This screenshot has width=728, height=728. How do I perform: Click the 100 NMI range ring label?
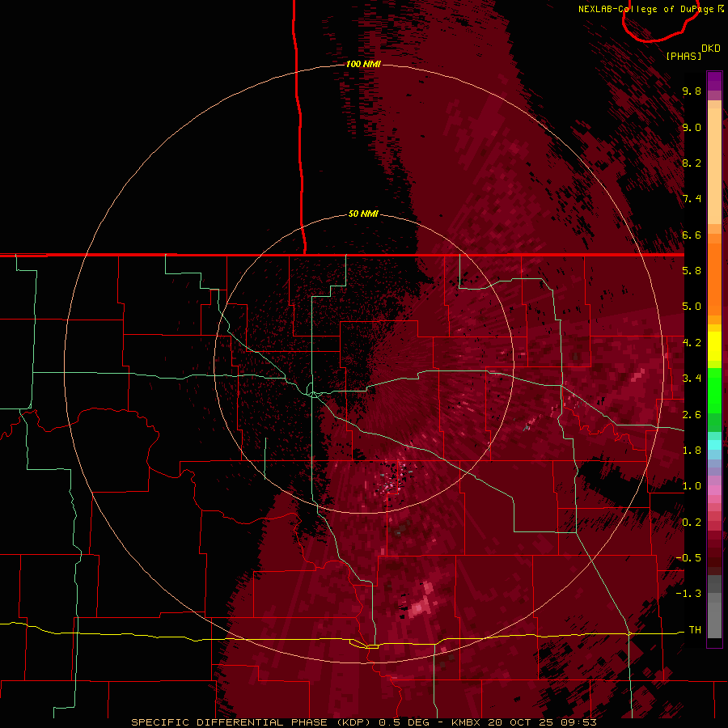[363, 64]
